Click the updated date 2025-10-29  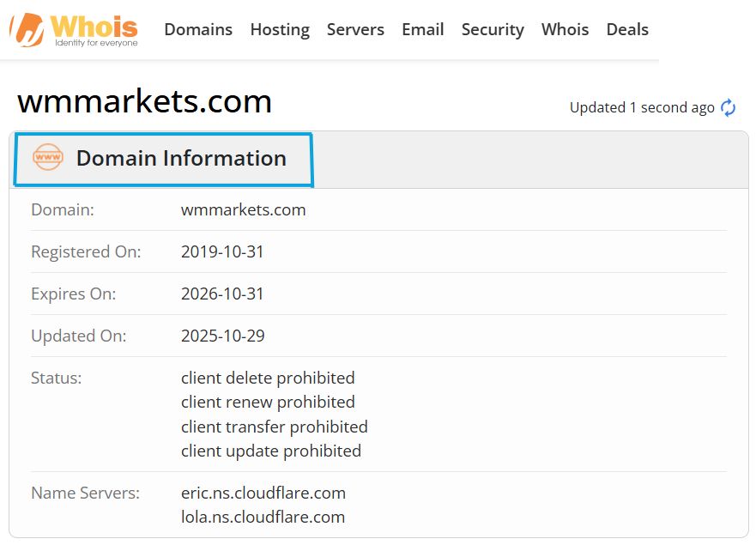point(223,336)
